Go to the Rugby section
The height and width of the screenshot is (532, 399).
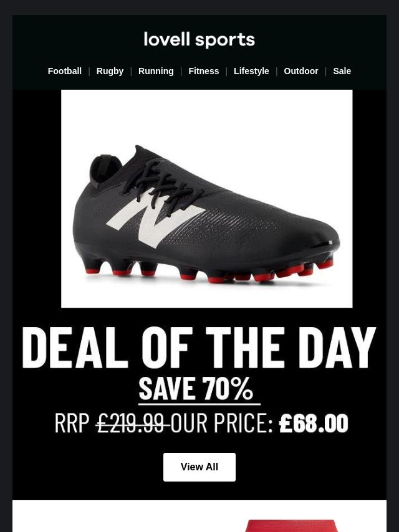(x=110, y=71)
